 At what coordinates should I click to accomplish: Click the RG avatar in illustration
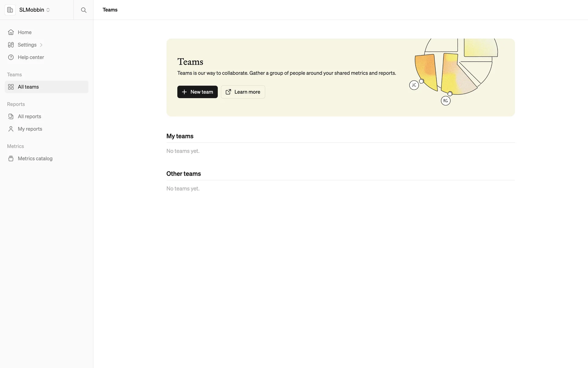tap(446, 101)
